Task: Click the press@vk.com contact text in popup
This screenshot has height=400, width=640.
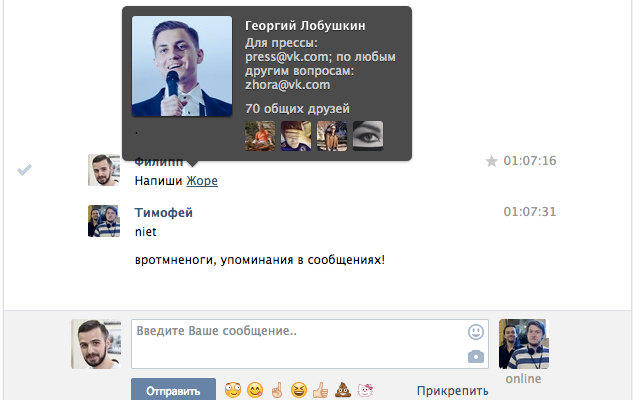Action: coord(288,56)
